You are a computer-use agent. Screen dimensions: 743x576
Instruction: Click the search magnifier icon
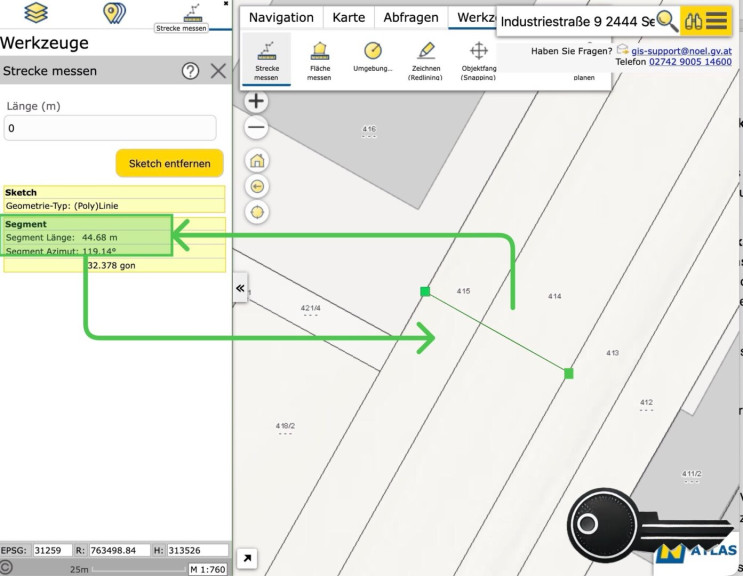(x=667, y=21)
